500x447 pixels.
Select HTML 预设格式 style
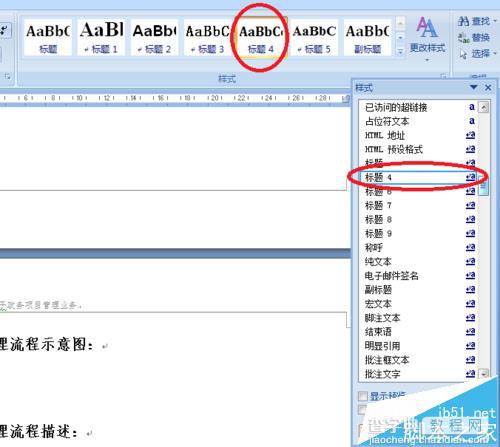point(419,149)
